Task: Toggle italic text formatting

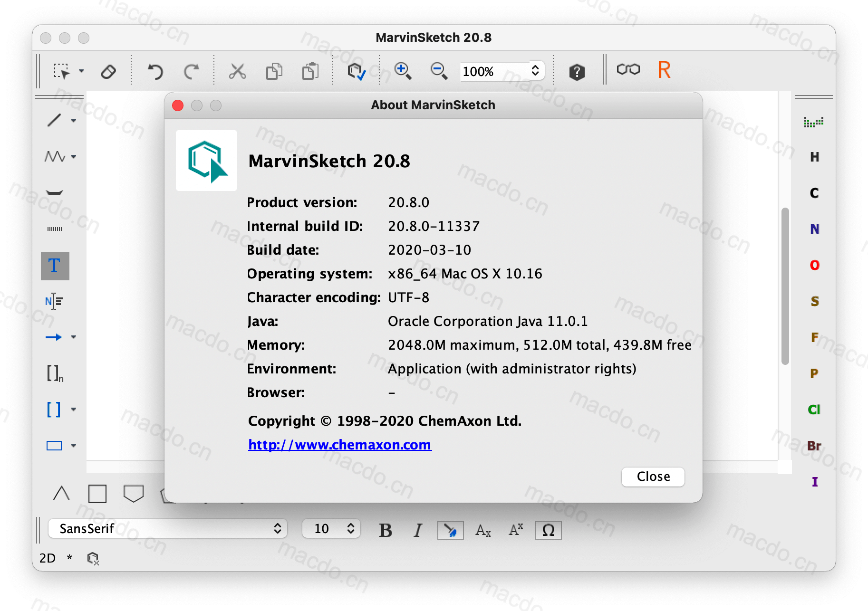Action: [x=418, y=530]
